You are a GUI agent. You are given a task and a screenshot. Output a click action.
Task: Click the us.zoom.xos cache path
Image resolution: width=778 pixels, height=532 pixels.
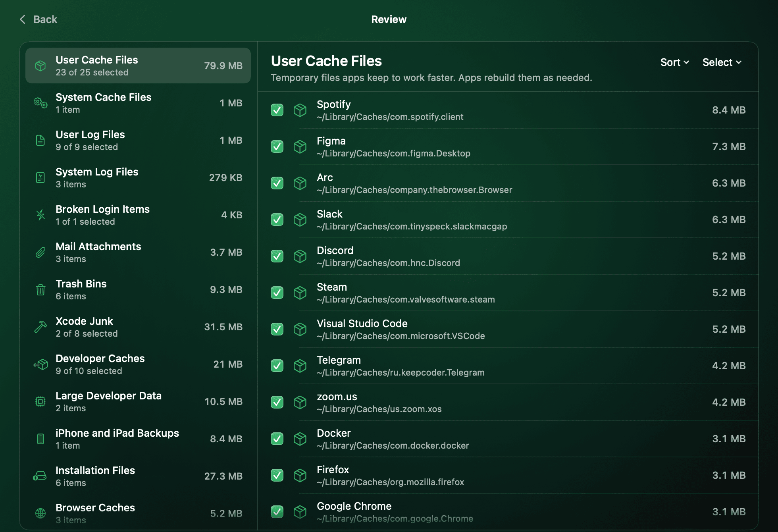point(379,409)
